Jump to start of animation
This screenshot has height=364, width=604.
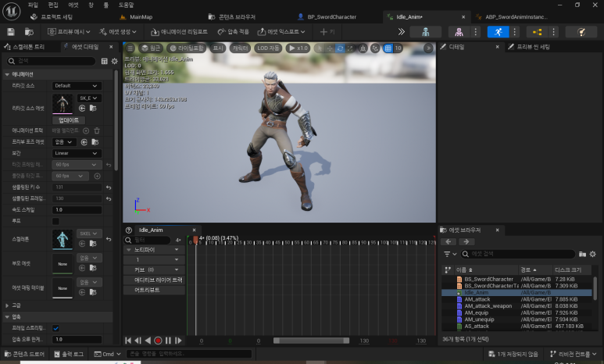coord(128,341)
